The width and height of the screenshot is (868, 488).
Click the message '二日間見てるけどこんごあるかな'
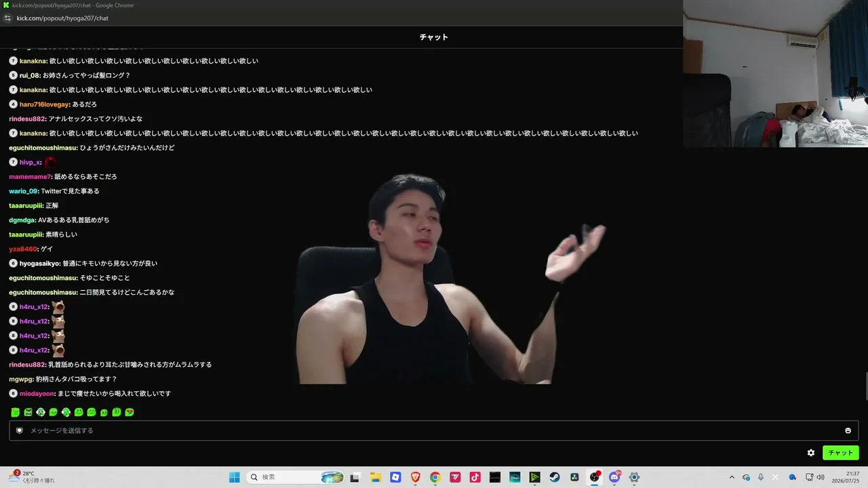coord(127,293)
